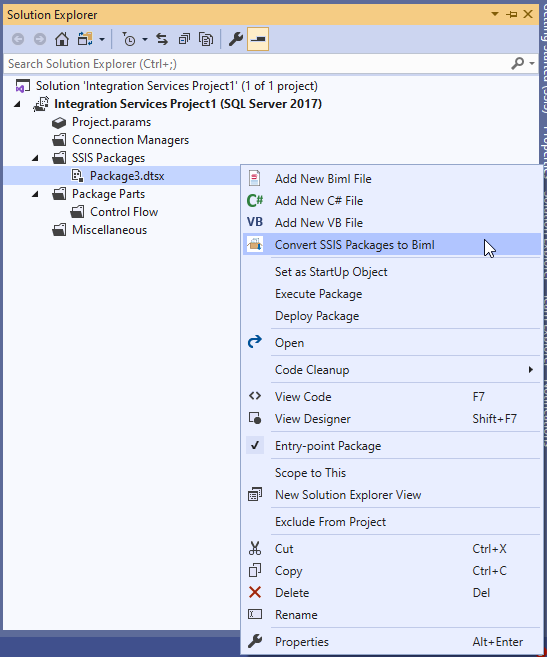Click the Back navigation arrow icon
This screenshot has width=547, height=657.
(x=18, y=39)
